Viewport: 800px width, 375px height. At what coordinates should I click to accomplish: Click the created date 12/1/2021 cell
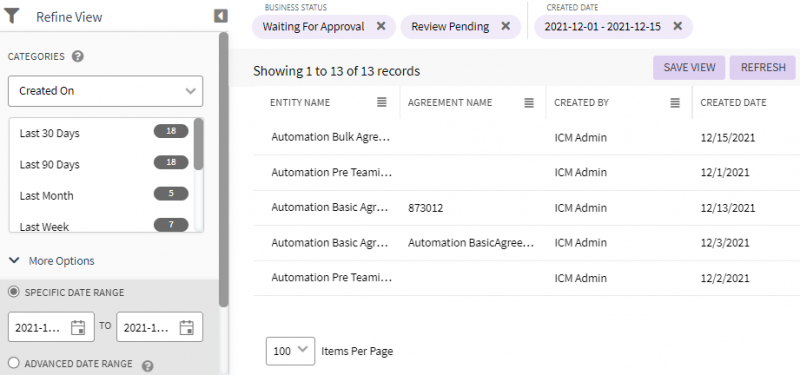tap(725, 172)
